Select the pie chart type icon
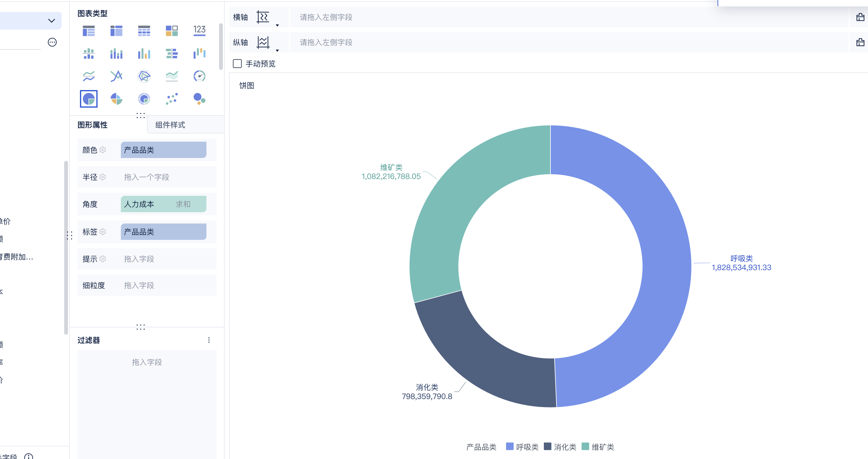 pos(89,99)
